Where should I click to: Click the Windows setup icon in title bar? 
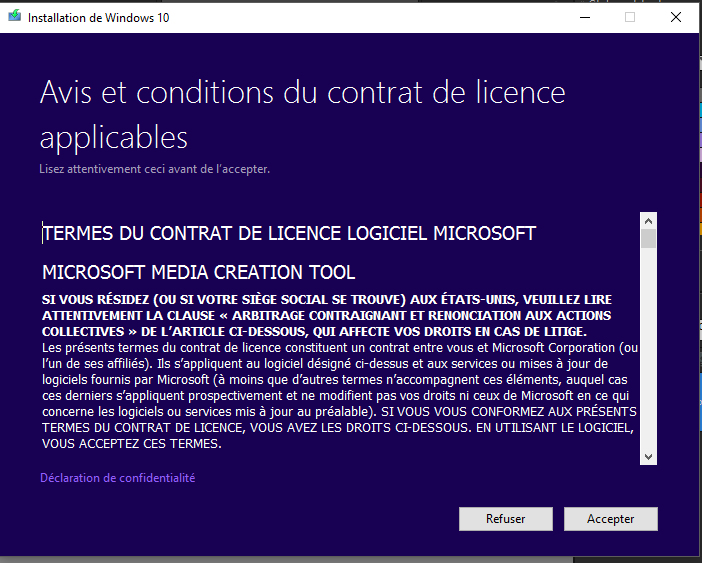(x=14, y=17)
